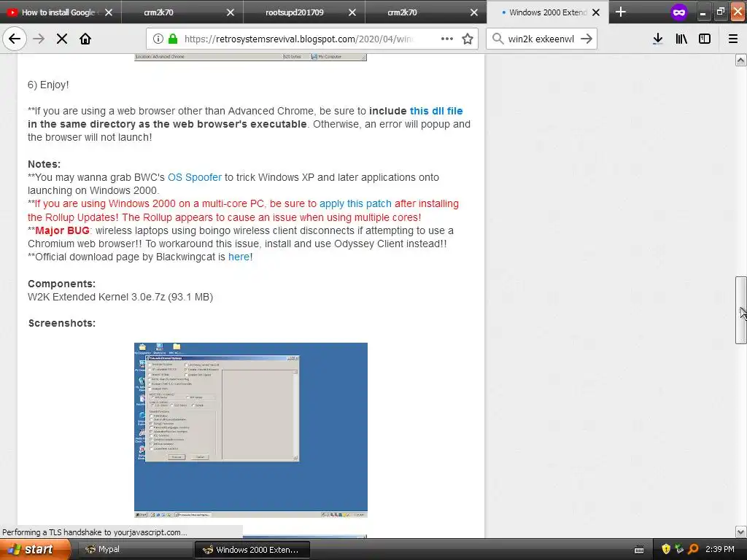
Task: Click the network connection tray icon
Action: click(679, 550)
